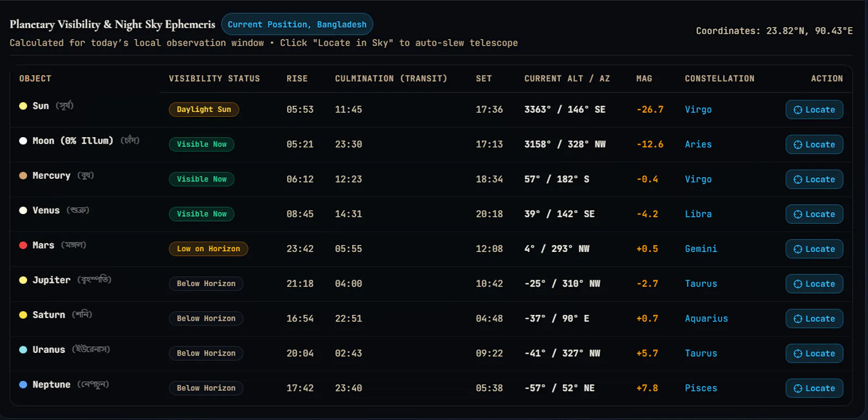Click the Current Position, Bangladesh badge
This screenshot has height=420, width=868.
coord(297,24)
